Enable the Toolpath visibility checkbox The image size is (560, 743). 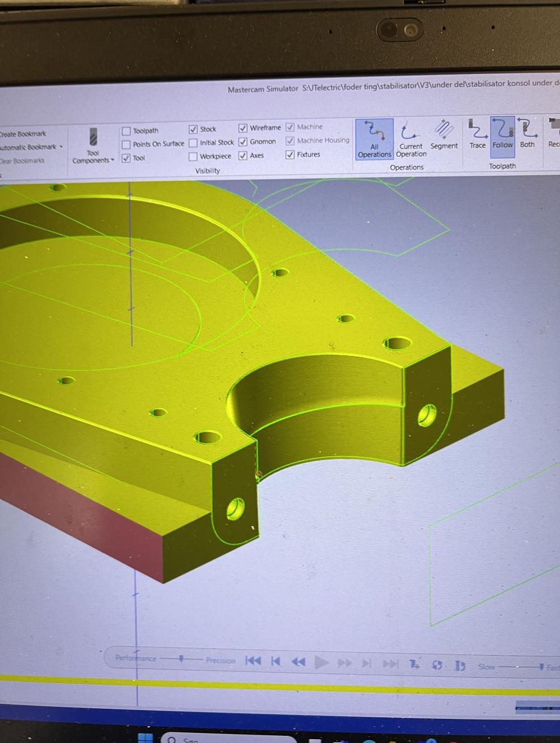127,131
